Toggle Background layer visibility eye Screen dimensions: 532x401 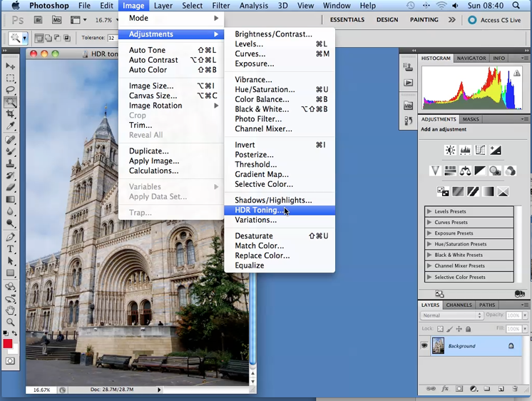[424, 345]
